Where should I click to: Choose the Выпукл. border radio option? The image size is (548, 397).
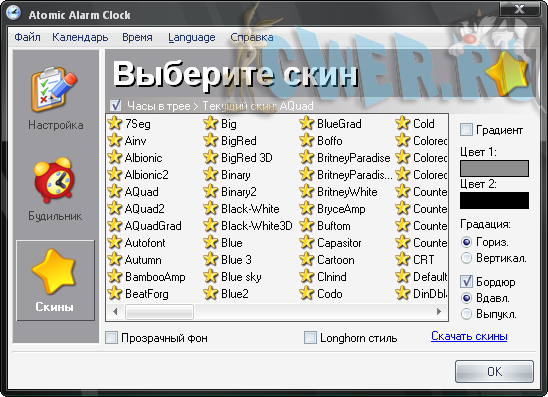click(x=466, y=314)
